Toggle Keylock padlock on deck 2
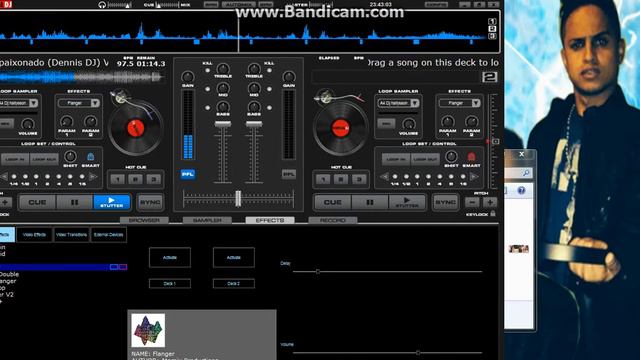Image resolution: width=640 pixels, height=360 pixels. 493,213
